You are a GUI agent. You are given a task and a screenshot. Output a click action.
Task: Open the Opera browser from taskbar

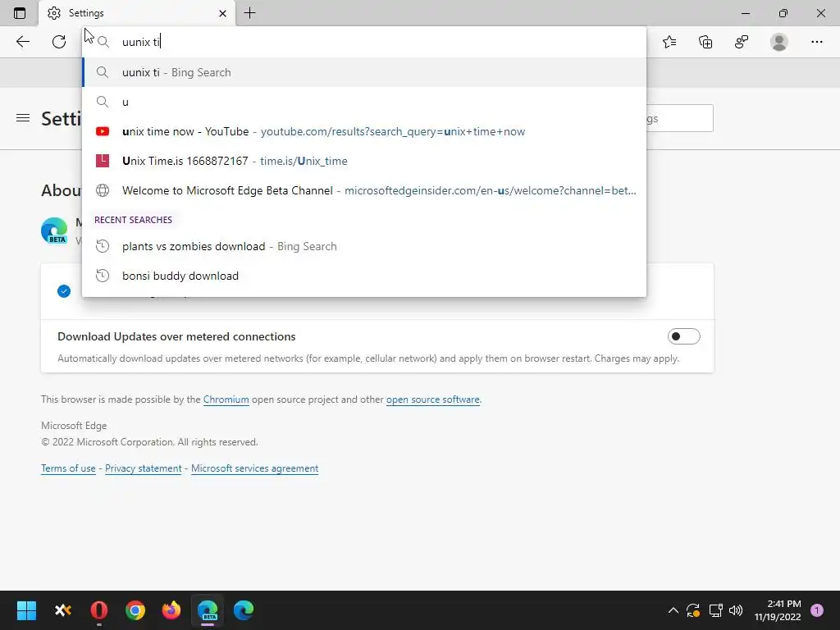pyautogui.click(x=99, y=610)
